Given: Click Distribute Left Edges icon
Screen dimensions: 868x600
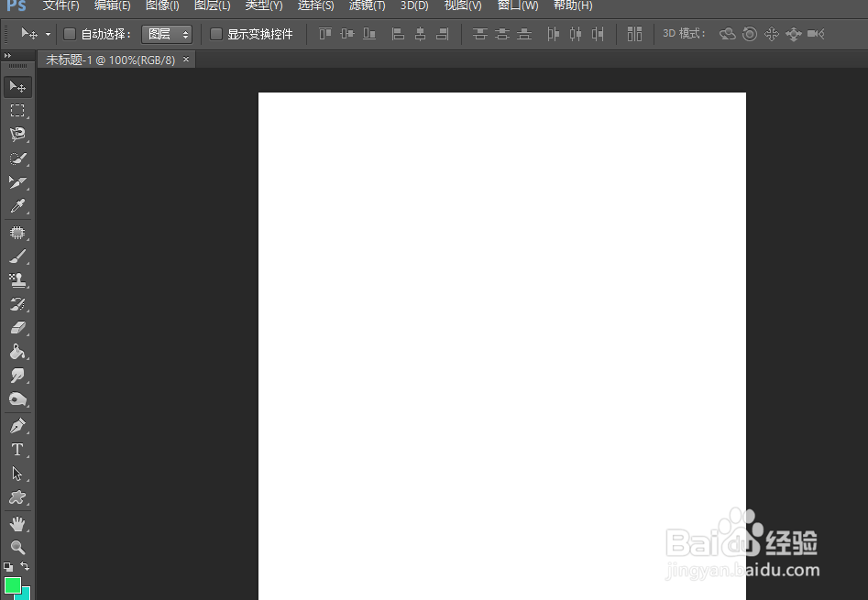Looking at the screenshot, I should pyautogui.click(x=553, y=34).
